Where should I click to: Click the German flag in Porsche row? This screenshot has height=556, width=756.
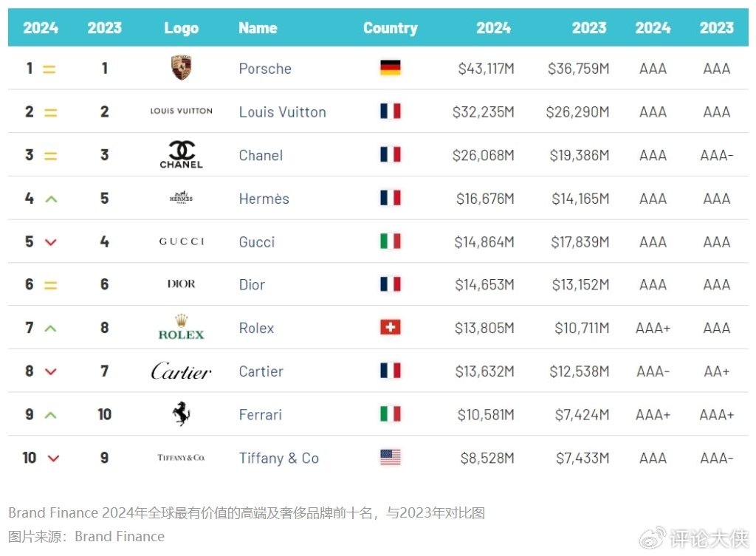(x=390, y=69)
